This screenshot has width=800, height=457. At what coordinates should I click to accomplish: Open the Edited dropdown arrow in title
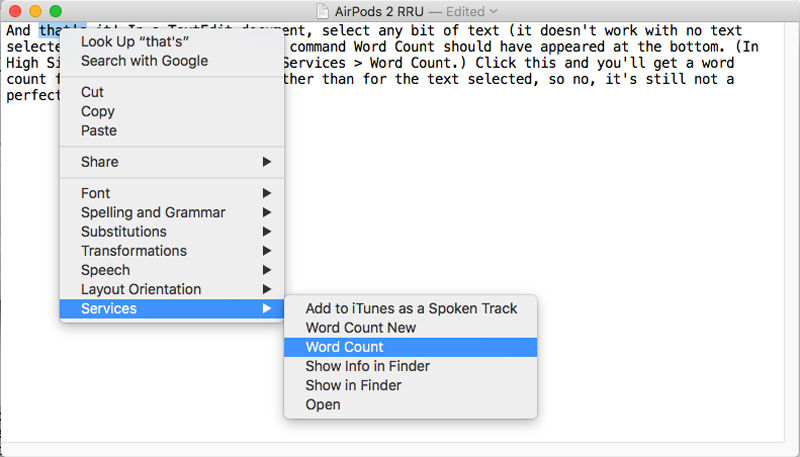click(494, 10)
